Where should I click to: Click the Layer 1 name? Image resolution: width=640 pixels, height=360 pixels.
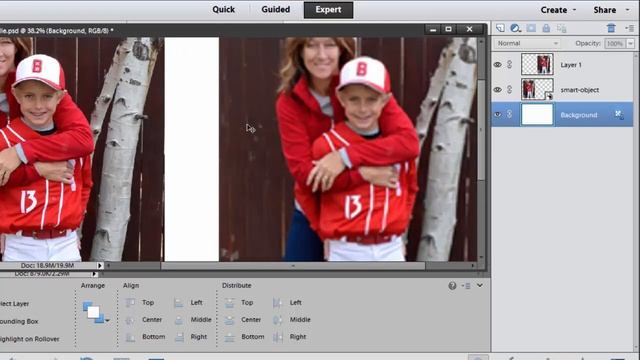(x=571, y=65)
